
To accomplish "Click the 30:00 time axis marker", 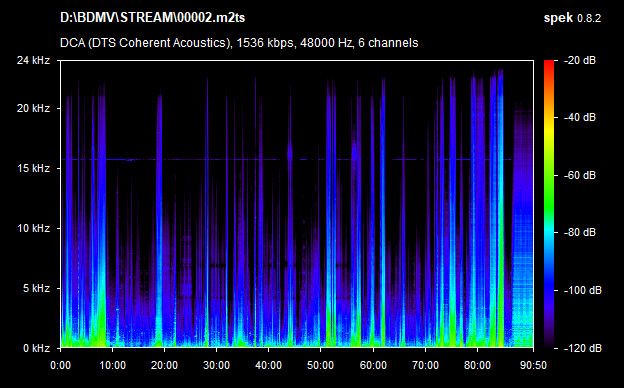I will 216,365.
